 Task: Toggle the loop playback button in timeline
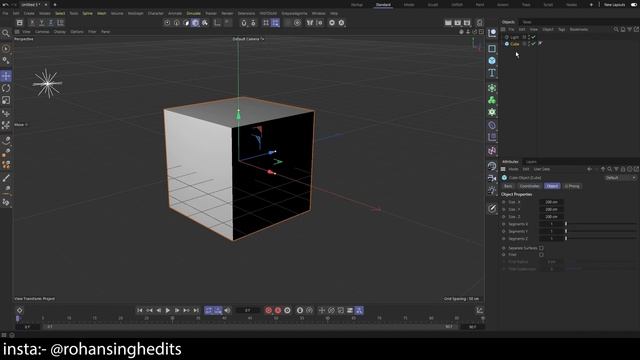(209, 311)
